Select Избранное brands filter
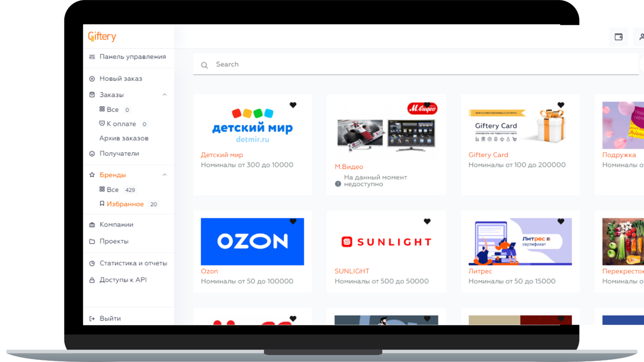Screen dimensions: 644x362 point(125,204)
